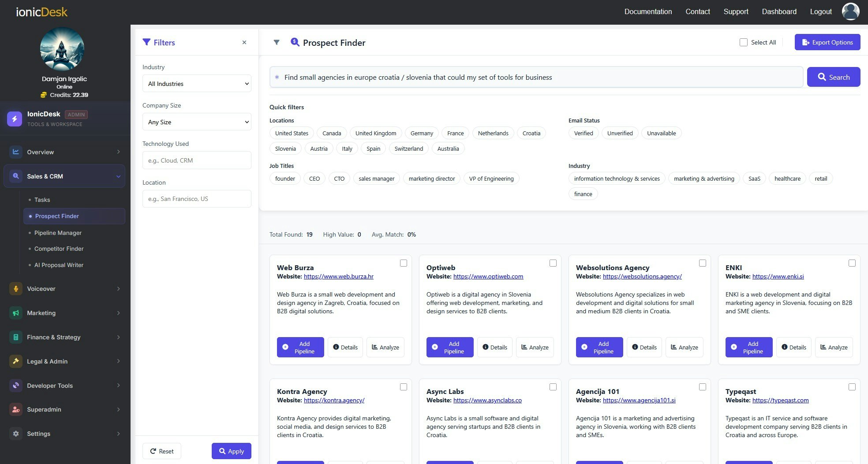
Task: Open the All Industries dropdown
Action: tap(197, 84)
